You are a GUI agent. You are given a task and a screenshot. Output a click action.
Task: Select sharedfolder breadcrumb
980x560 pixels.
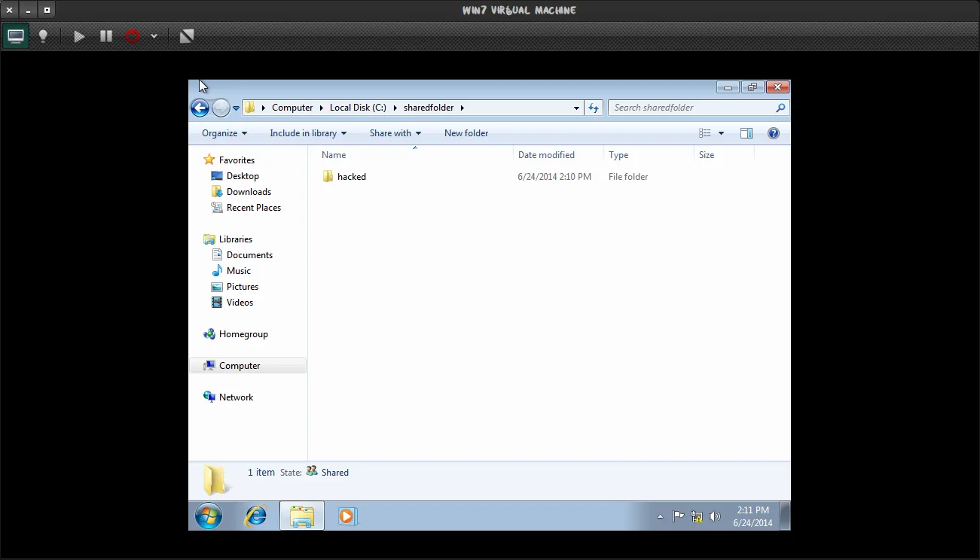(429, 108)
